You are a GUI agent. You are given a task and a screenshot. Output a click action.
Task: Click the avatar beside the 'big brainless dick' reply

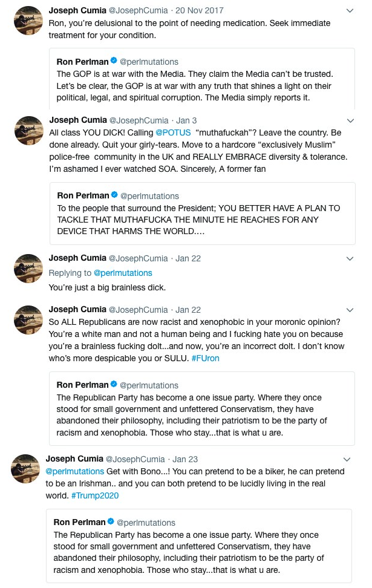28,270
